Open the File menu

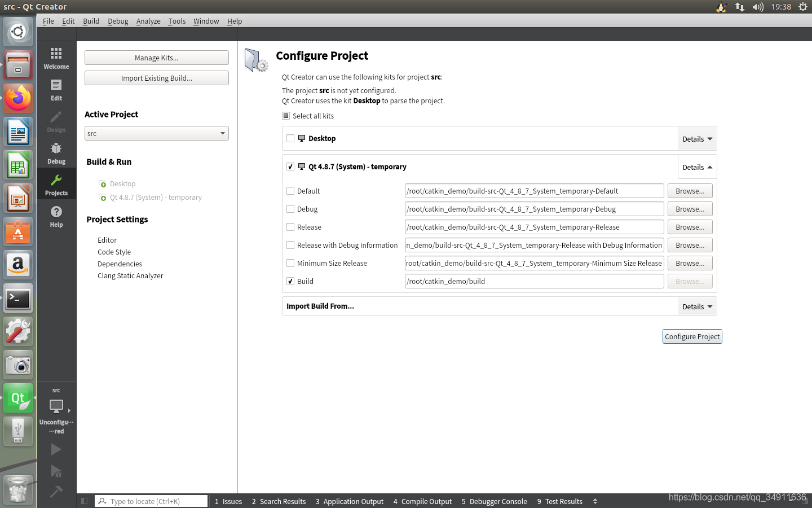pos(48,21)
